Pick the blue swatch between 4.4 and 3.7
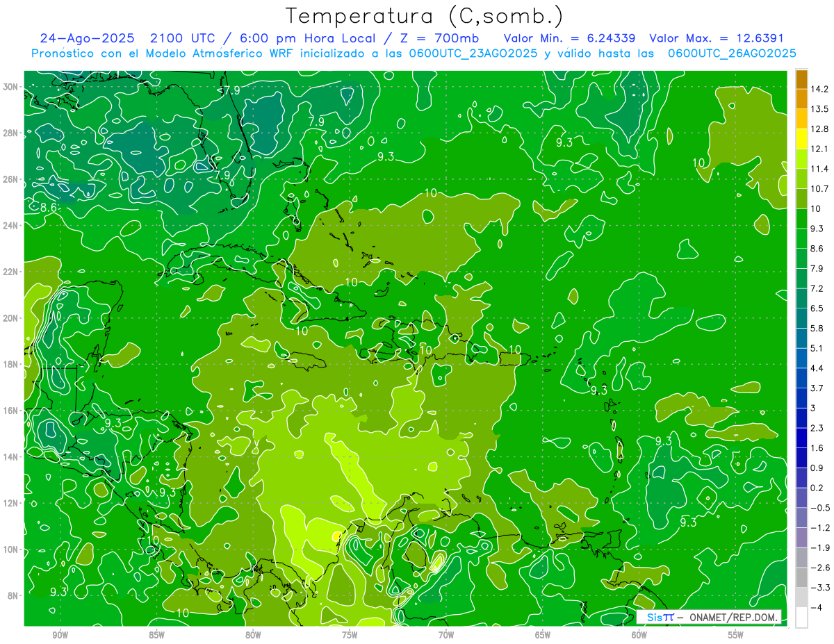The image size is (834, 644). click(801, 378)
